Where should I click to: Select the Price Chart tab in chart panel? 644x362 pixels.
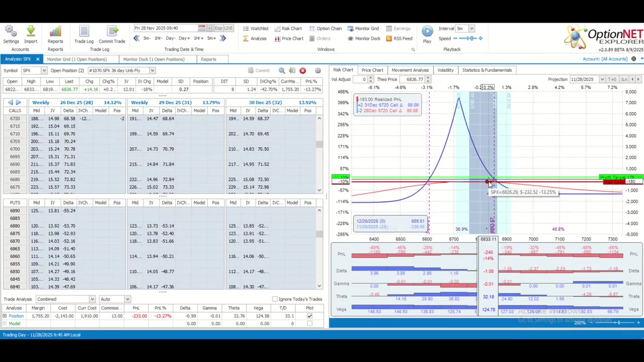tap(372, 70)
